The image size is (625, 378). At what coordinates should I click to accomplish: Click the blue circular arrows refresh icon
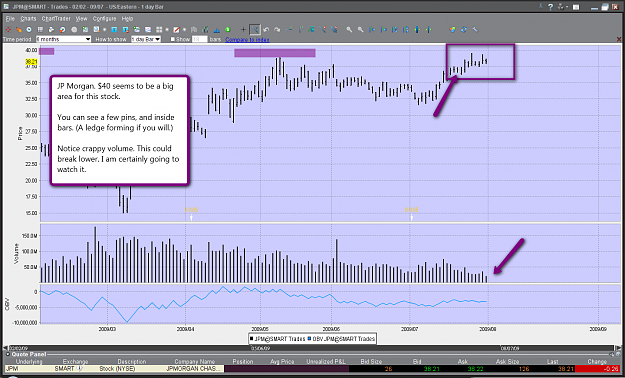[464, 30]
